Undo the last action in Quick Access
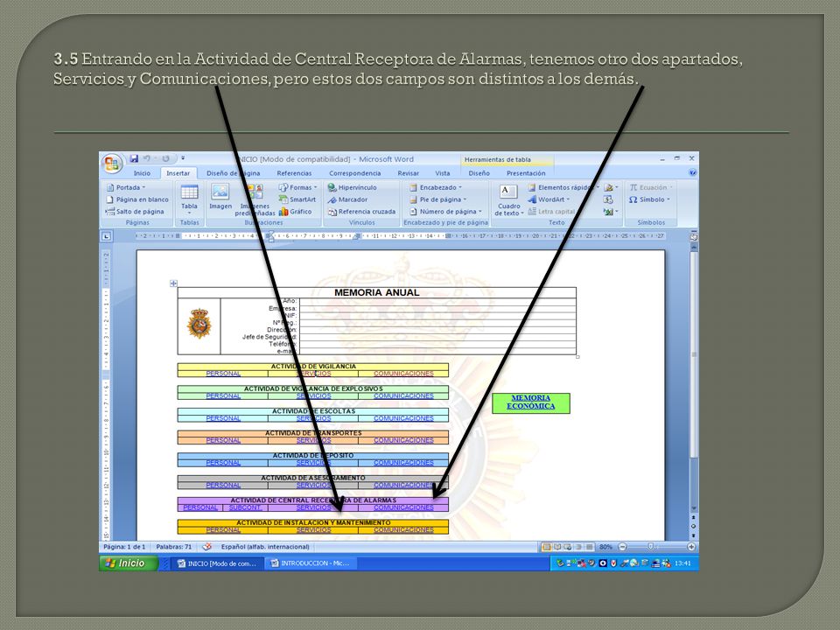This screenshot has width=840, height=630. point(147,158)
